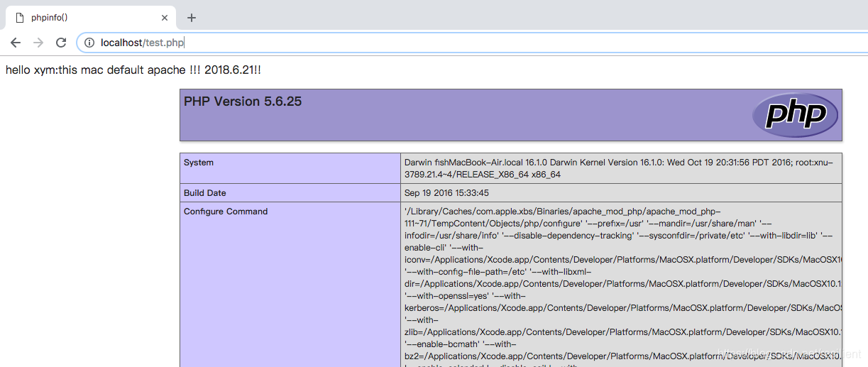Click the infodir=/usr/share/info configure text
The width and height of the screenshot is (868, 367).
click(x=453, y=236)
